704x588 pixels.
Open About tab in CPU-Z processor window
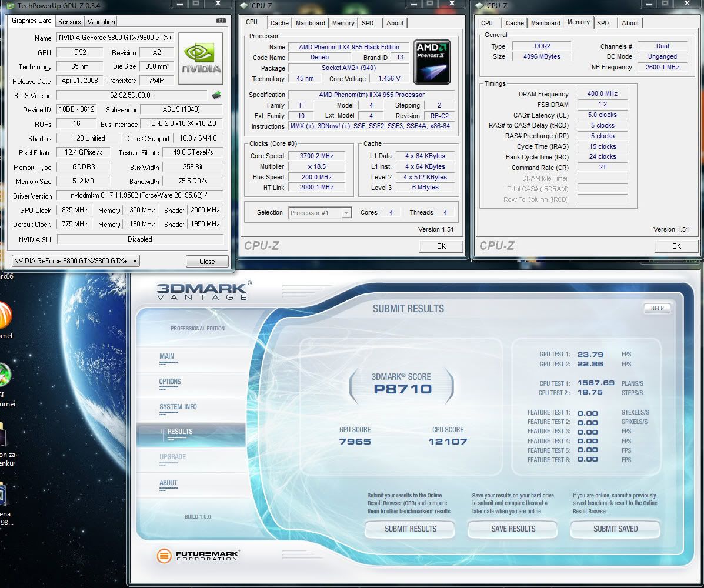point(395,23)
